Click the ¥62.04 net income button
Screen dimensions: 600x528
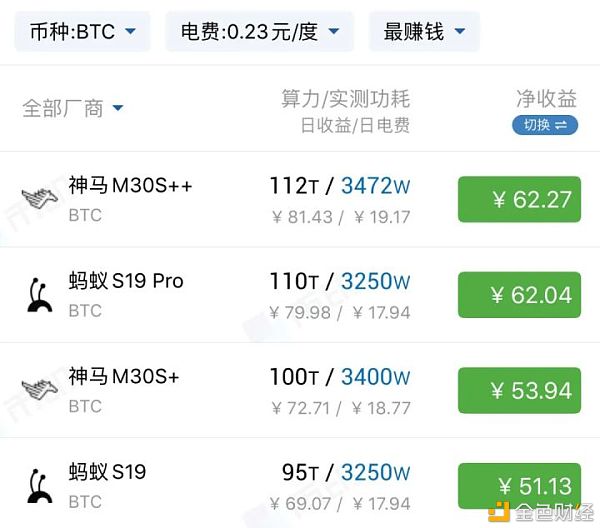pos(519,295)
